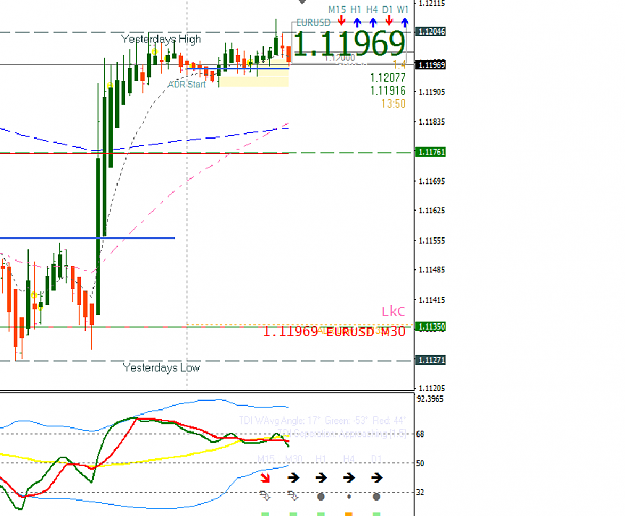Click the 1.11695 price scale value

pyautogui.click(x=432, y=181)
